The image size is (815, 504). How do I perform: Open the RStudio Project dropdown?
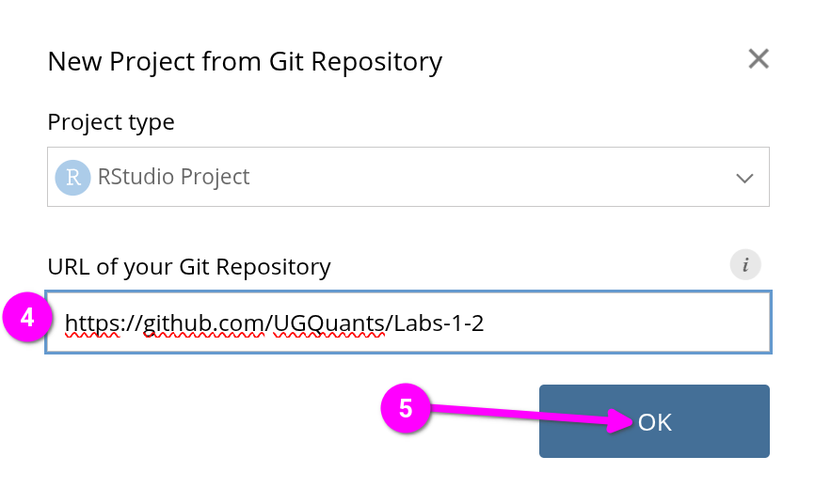(x=407, y=177)
